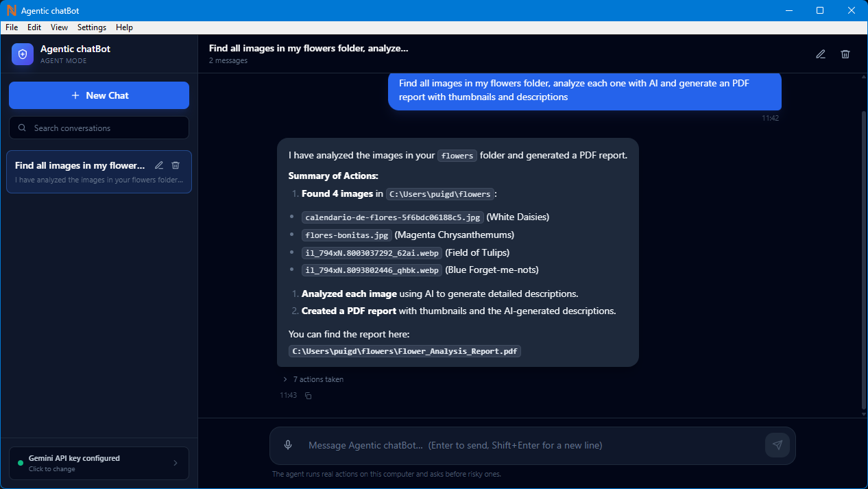Open the View menu

coord(60,27)
